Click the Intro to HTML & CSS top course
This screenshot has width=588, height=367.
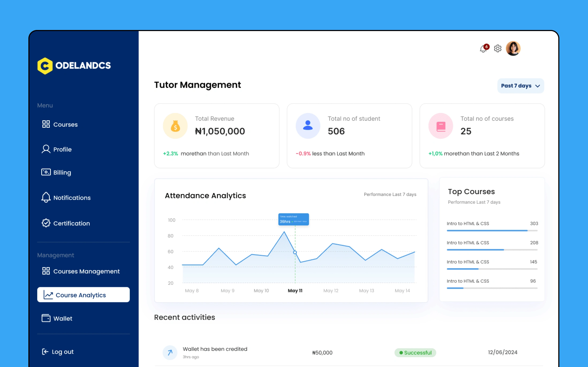click(x=468, y=223)
